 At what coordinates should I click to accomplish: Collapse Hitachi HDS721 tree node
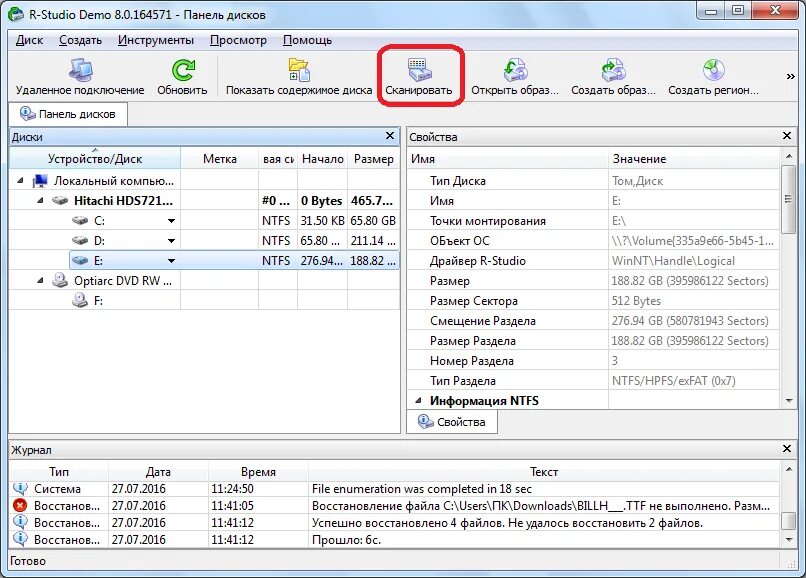(x=40, y=201)
